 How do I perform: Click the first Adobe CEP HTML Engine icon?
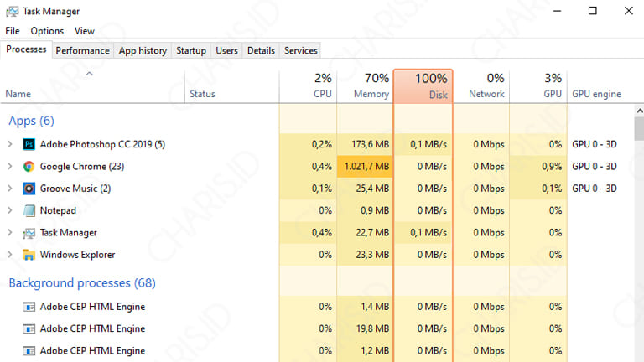click(29, 307)
